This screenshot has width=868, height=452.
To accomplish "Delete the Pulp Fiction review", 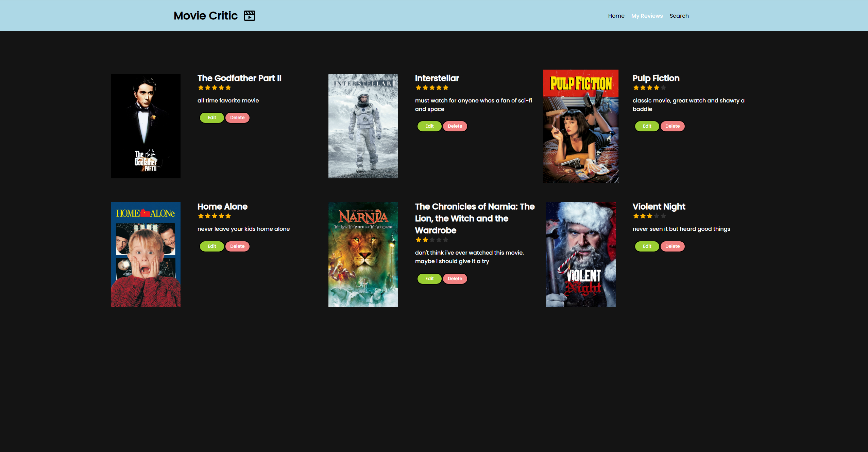I will [672, 126].
